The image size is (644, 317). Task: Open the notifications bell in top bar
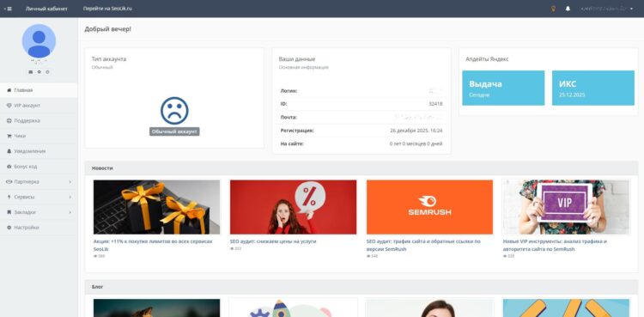(568, 9)
